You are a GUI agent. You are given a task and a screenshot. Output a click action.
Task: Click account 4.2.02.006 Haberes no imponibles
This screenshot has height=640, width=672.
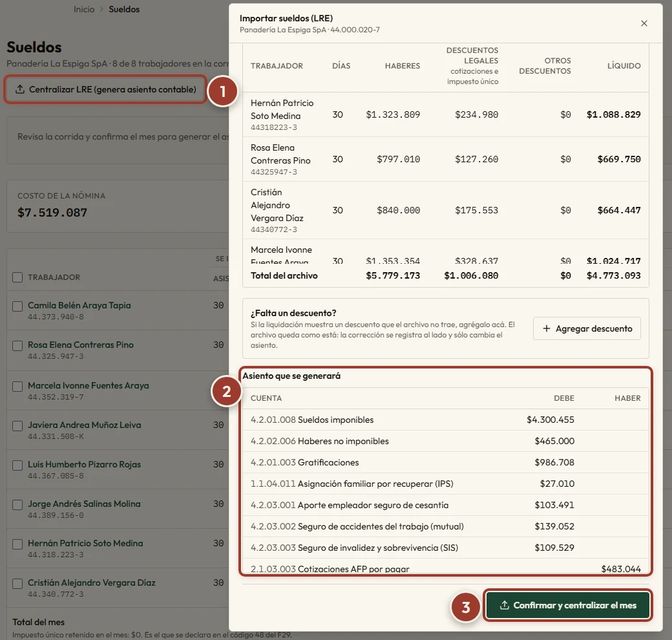[320, 441]
